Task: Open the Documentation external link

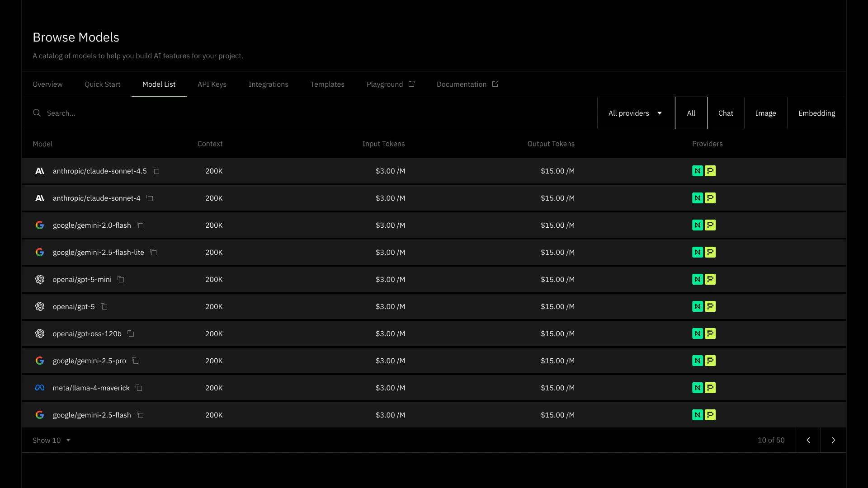Action: pyautogui.click(x=467, y=84)
